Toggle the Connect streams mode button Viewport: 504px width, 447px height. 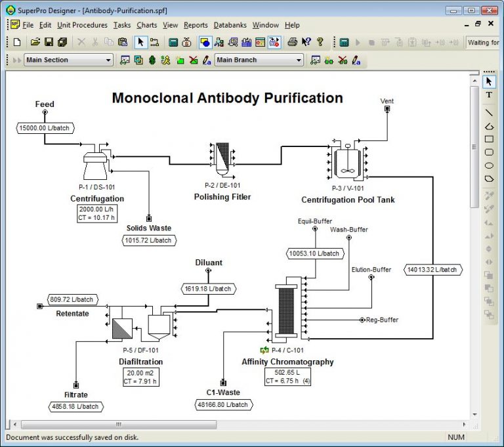pyautogui.click(x=155, y=42)
